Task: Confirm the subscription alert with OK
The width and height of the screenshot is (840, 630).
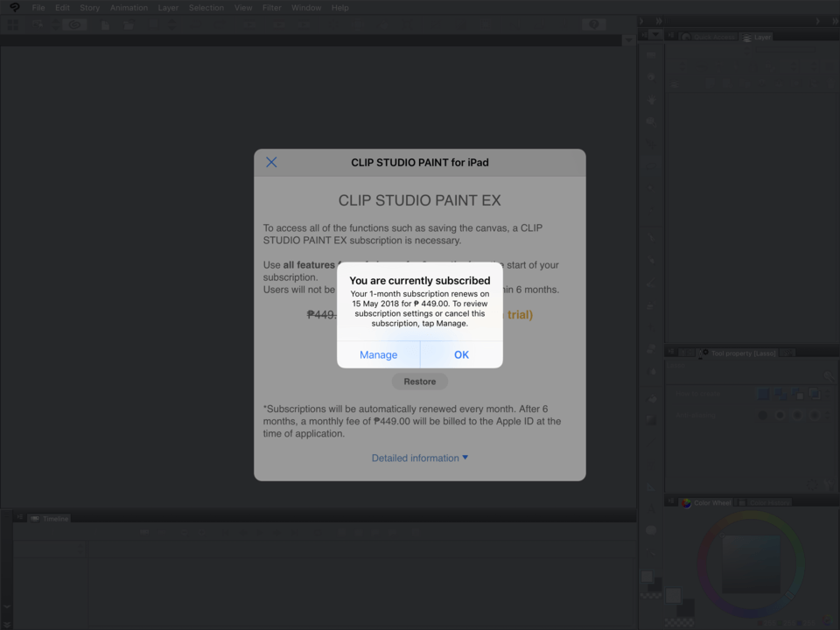Action: (x=461, y=354)
